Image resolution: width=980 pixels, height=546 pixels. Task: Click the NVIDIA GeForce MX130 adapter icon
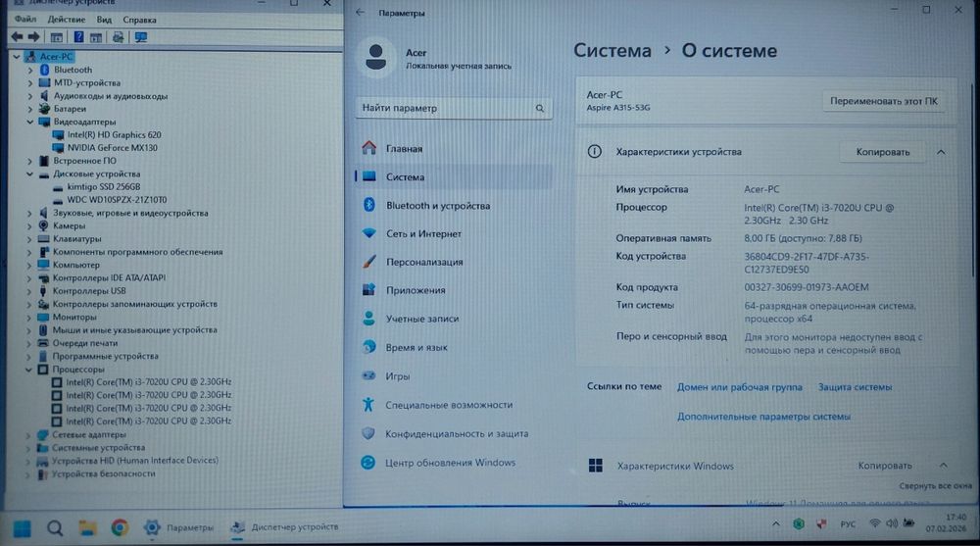(x=58, y=148)
